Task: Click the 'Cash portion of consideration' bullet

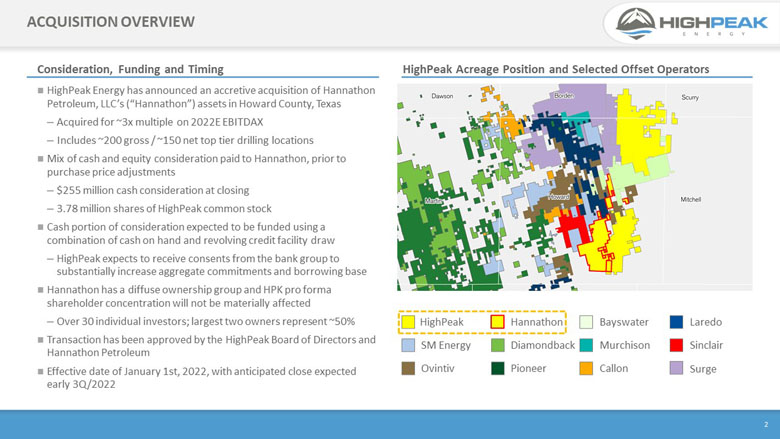Action: click(191, 234)
